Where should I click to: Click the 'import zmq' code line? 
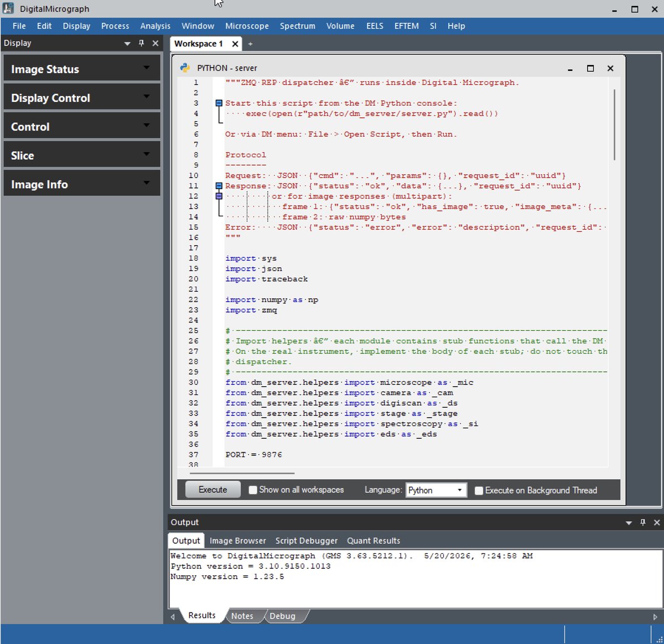(251, 310)
